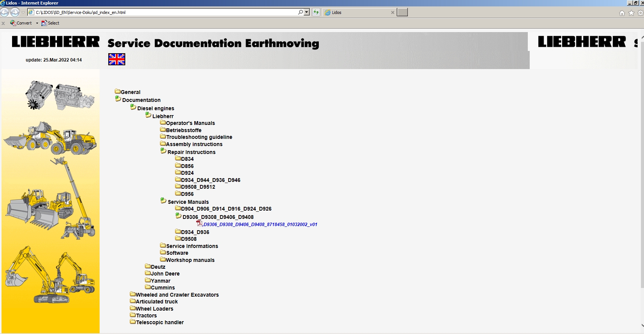Open the Tools gear icon

point(640,13)
